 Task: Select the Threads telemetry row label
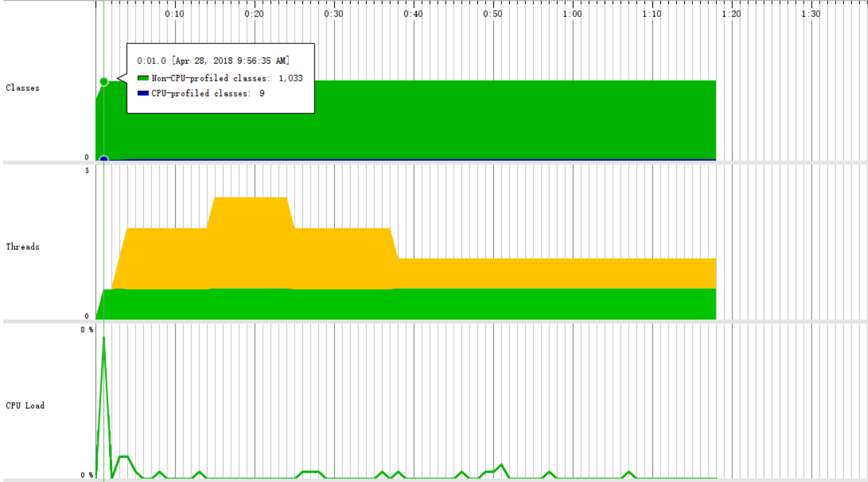point(23,247)
